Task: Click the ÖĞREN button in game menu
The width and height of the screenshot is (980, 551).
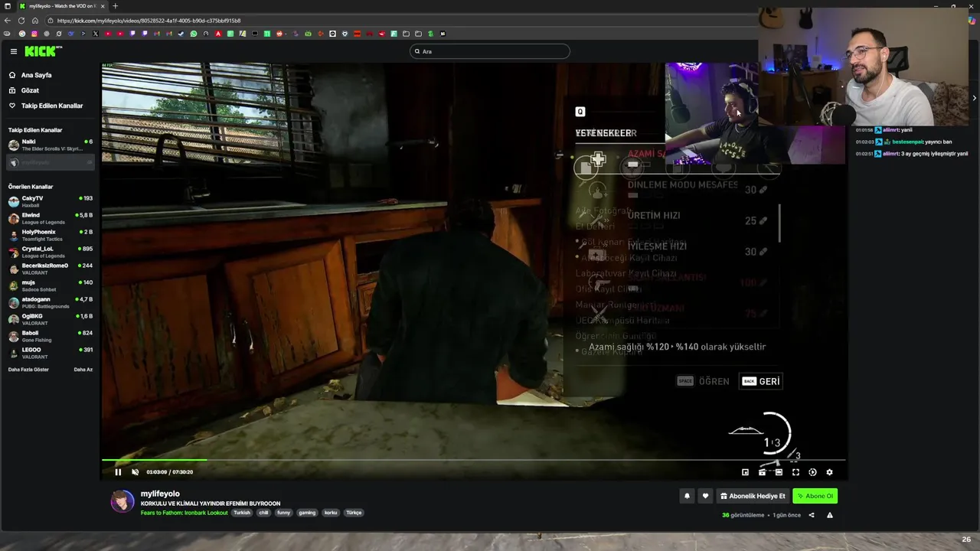Action: coord(704,381)
